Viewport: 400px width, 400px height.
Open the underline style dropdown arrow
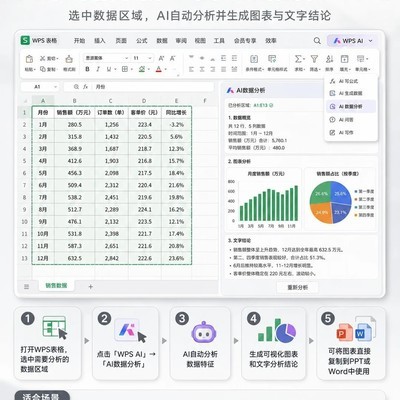pos(115,69)
